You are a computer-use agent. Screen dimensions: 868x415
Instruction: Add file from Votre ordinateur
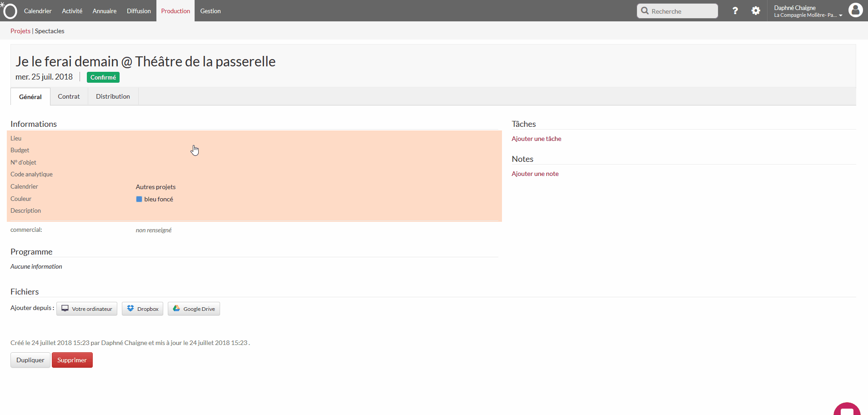87,309
